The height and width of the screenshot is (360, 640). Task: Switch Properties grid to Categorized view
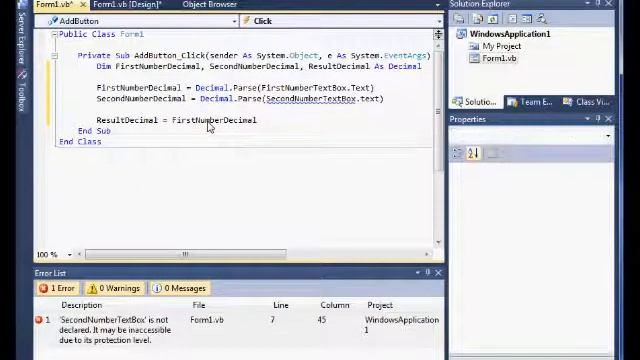457,153
